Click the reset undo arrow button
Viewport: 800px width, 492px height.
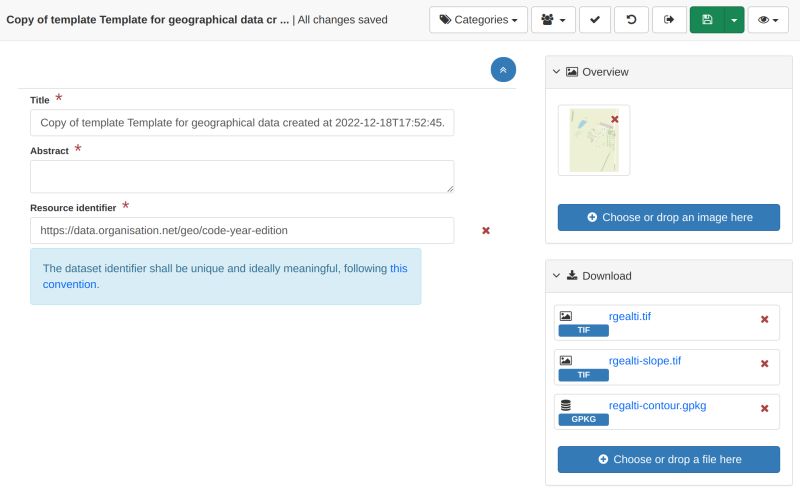click(631, 20)
